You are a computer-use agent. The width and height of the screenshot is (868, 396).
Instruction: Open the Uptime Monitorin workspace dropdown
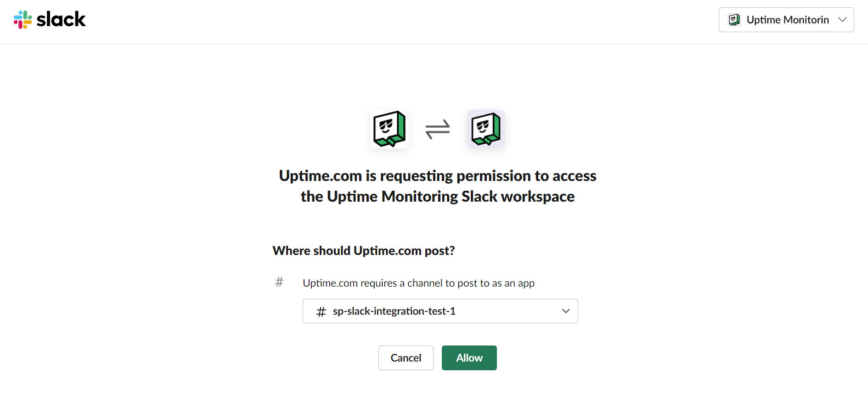(x=786, y=20)
